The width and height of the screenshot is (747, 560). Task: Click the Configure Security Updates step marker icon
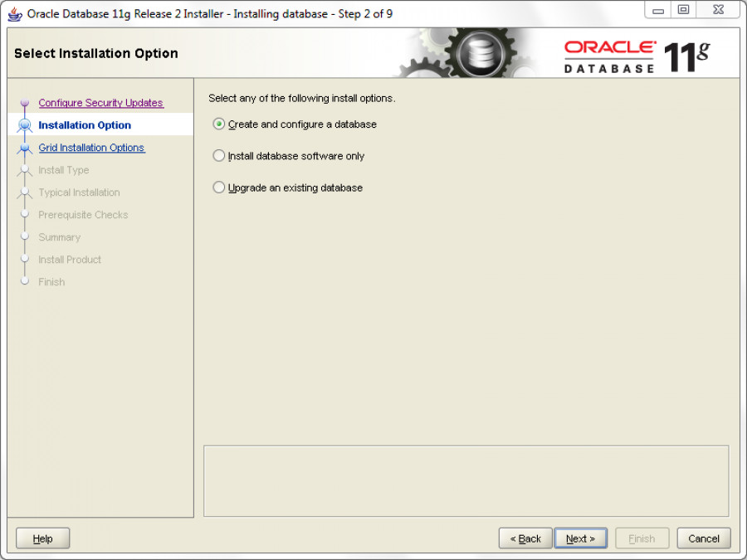point(25,104)
